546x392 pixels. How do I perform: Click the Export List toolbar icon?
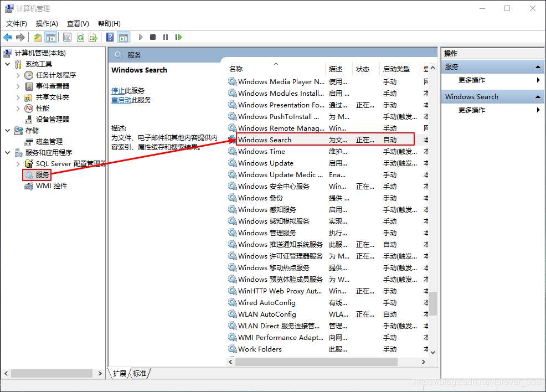(x=93, y=37)
